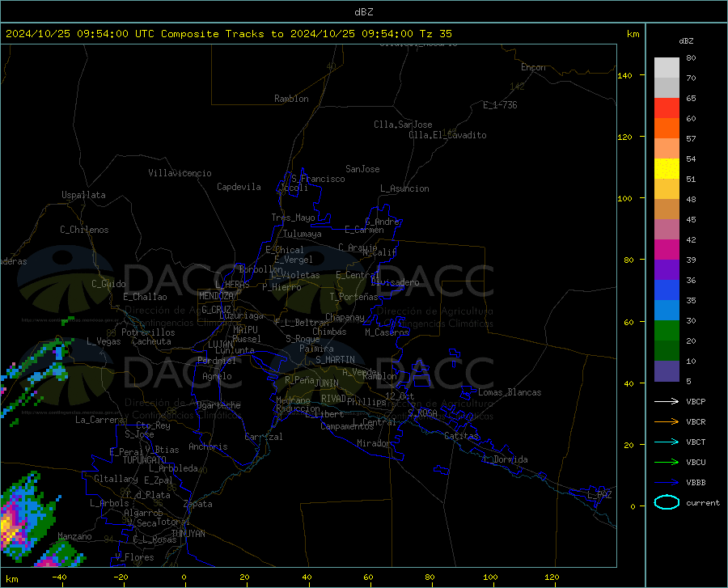This screenshot has height=588, width=728.
Task: Select the magenta 39 dBZ color swatch
Action: point(667,250)
